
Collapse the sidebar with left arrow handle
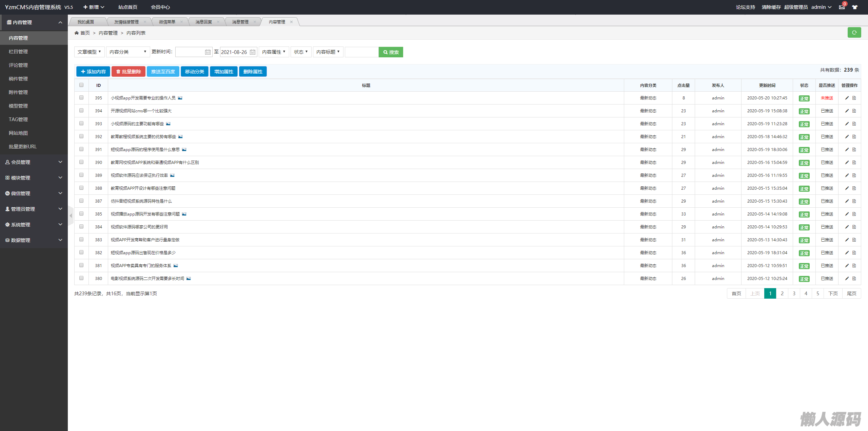[71, 216]
